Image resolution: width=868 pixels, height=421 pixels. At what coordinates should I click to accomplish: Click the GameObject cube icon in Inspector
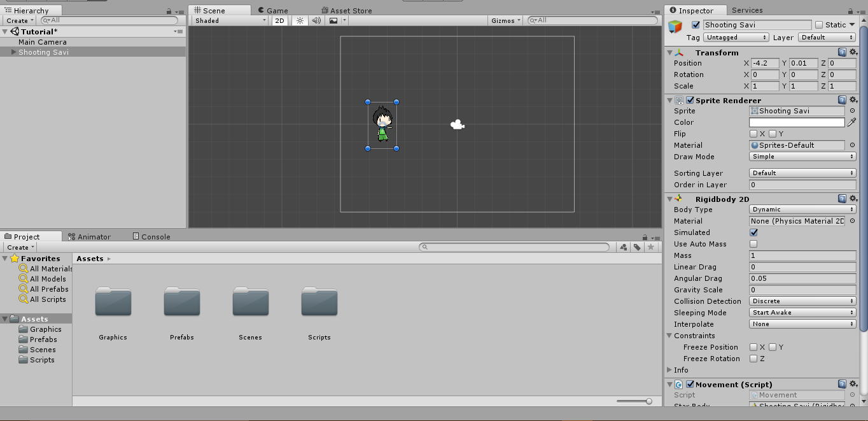[x=675, y=27]
